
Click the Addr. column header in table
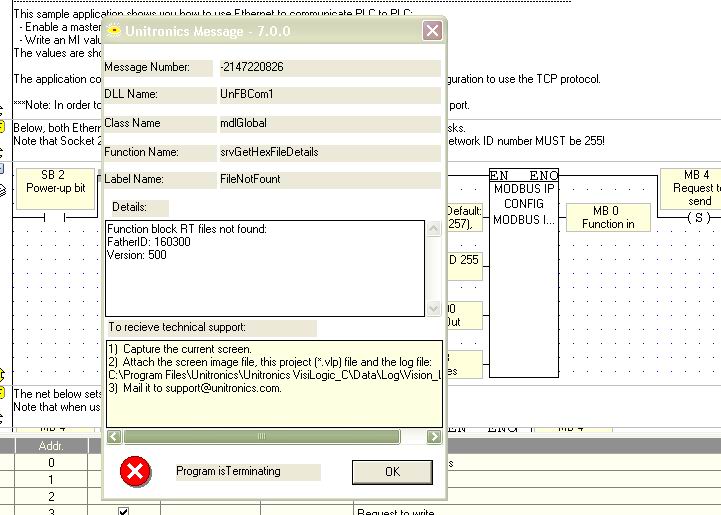tap(51, 446)
